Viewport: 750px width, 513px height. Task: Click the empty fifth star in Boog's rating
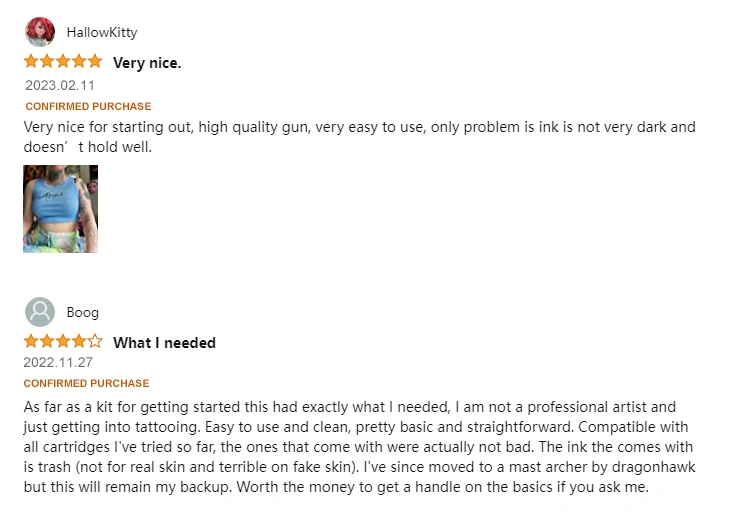(x=95, y=342)
